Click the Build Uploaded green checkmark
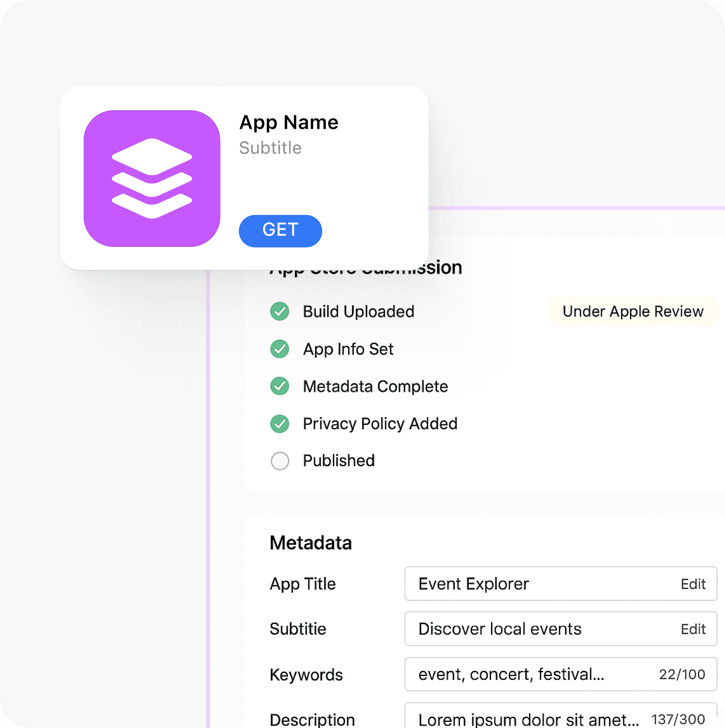Viewport: 725px width, 728px height. [x=279, y=311]
